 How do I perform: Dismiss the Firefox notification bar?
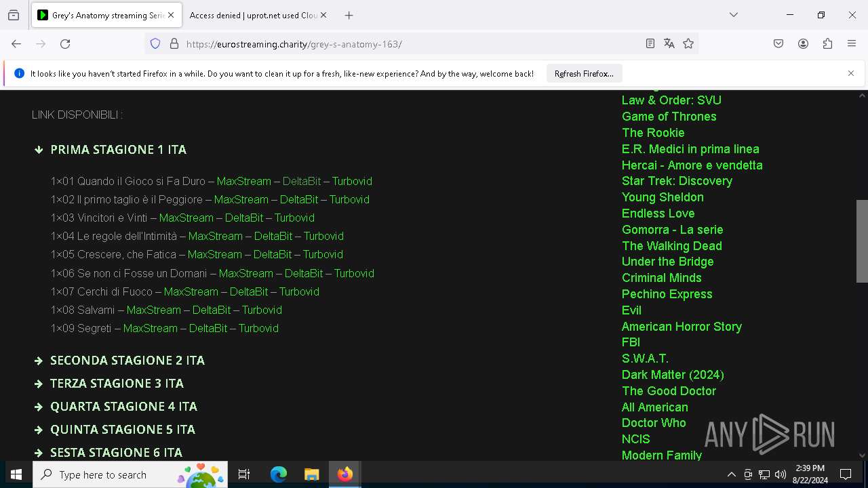point(851,73)
